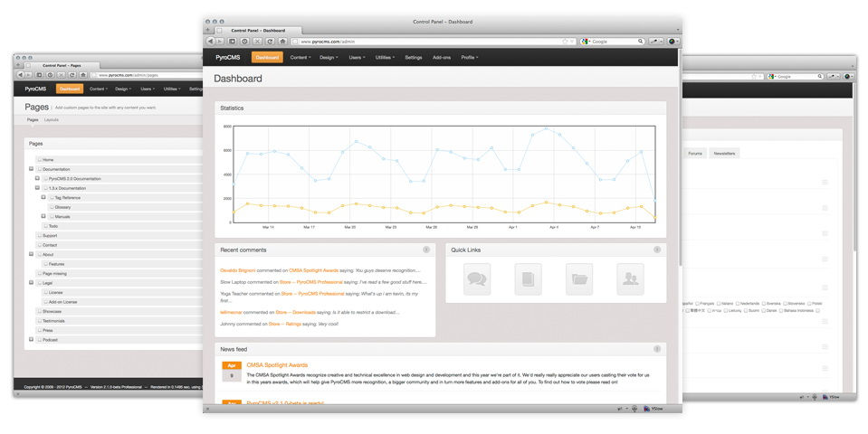Image resolution: width=868 pixels, height=434 pixels.
Task: Open the Store – Downloads comment link
Action: point(296,312)
